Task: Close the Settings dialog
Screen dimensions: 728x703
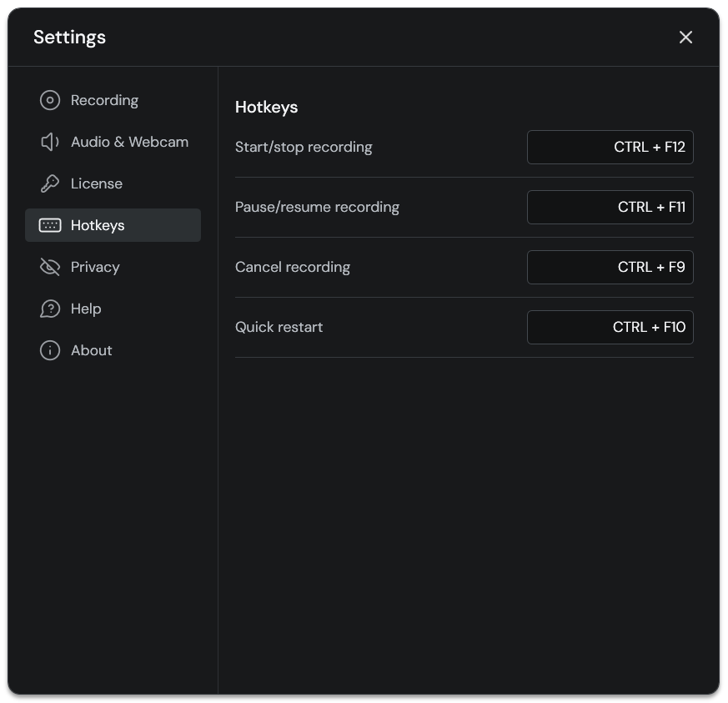Action: click(685, 38)
